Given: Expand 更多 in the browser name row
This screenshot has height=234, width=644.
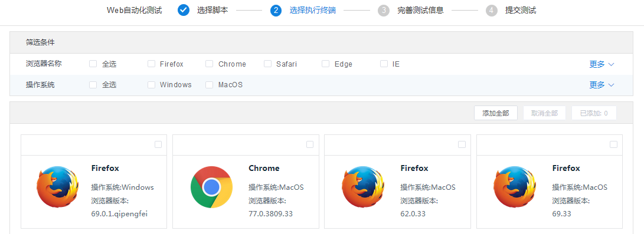Looking at the screenshot, I should click(601, 64).
